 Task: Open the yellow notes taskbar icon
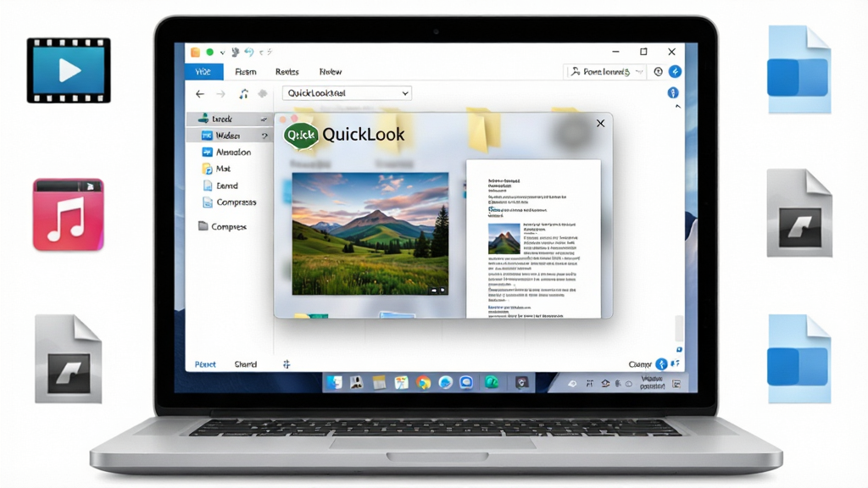[x=379, y=383]
